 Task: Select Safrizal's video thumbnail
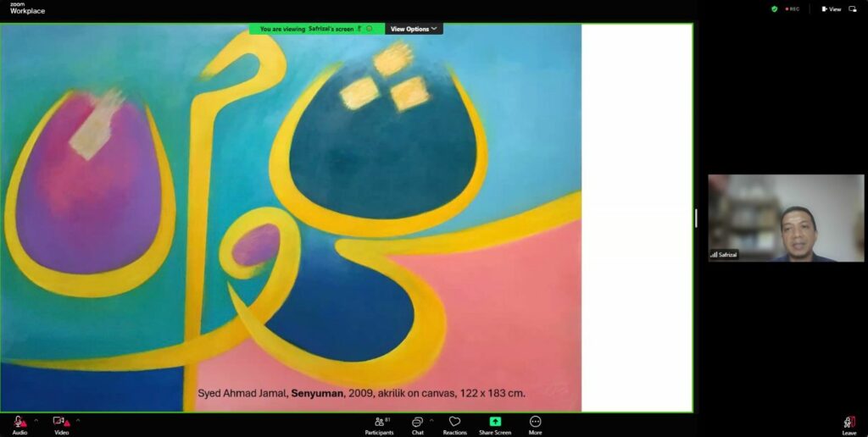786,218
